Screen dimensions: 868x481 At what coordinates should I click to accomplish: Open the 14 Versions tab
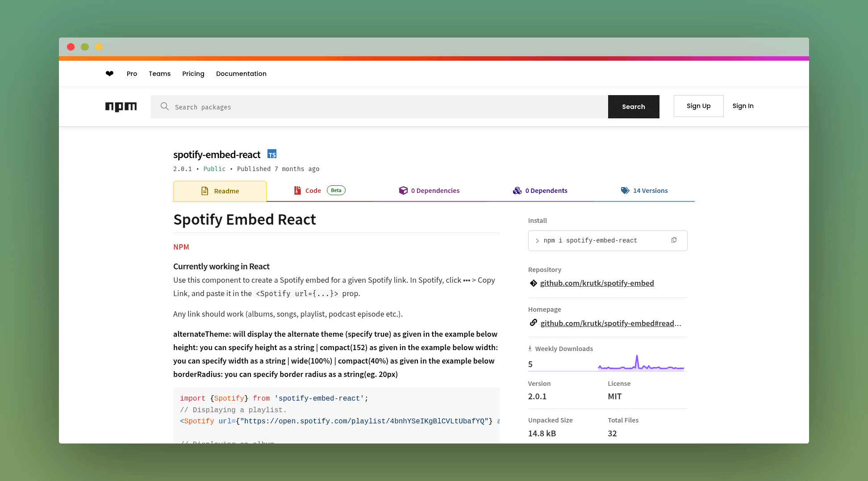click(644, 191)
